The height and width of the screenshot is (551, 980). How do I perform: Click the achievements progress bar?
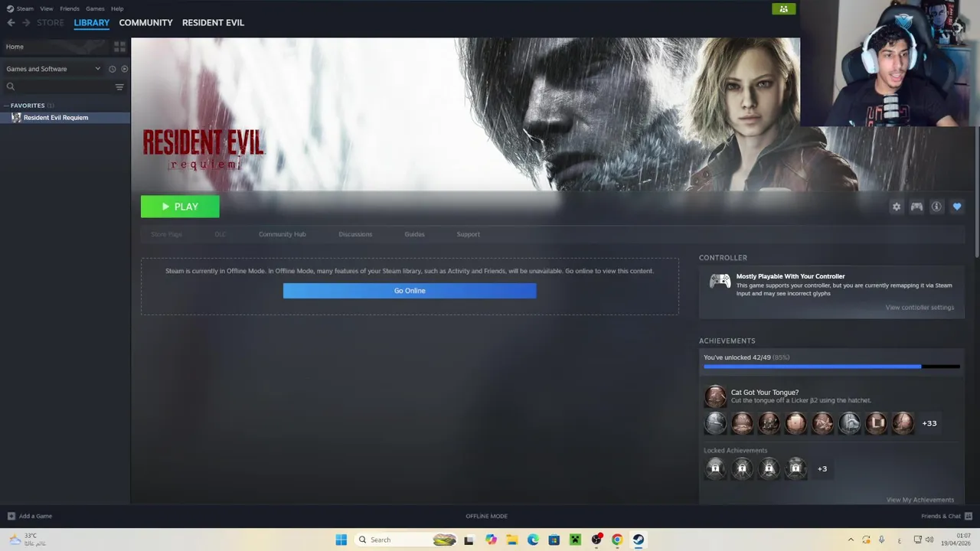[x=831, y=367]
